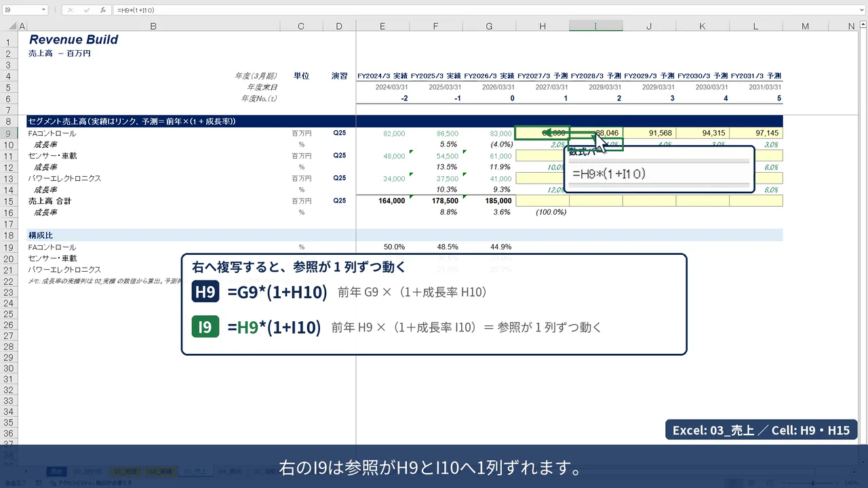Click cell with 売上高 － 百万円
This screenshot has width=868, height=488.
(x=60, y=53)
